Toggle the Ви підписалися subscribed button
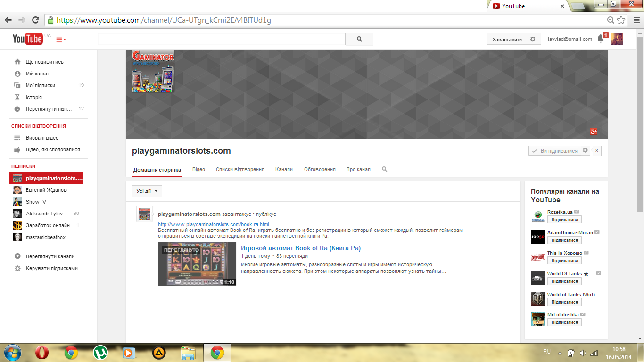This screenshot has width=644, height=362. (554, 151)
